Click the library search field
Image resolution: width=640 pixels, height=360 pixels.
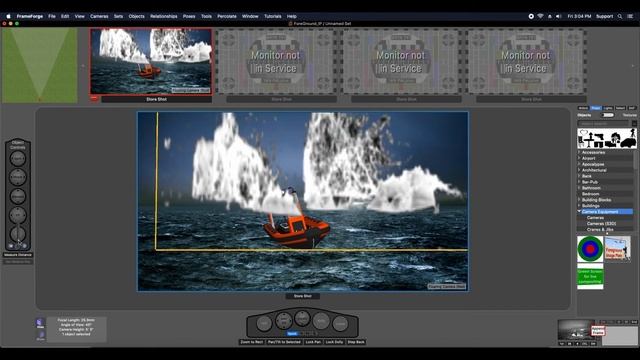click(604, 123)
